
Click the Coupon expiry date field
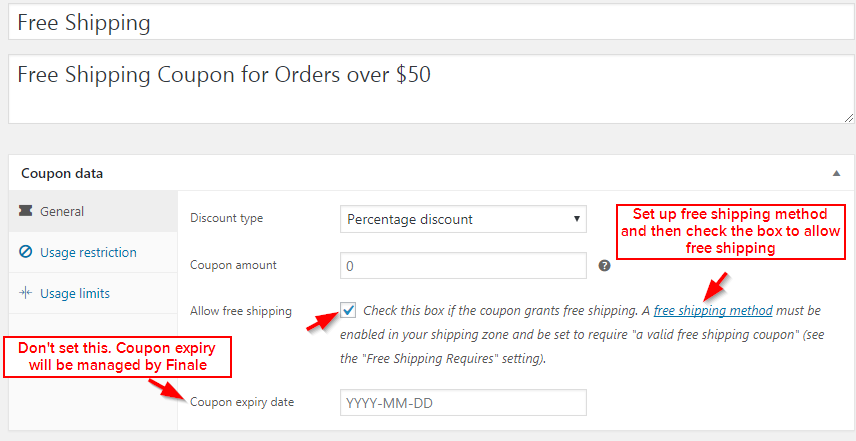pos(463,403)
